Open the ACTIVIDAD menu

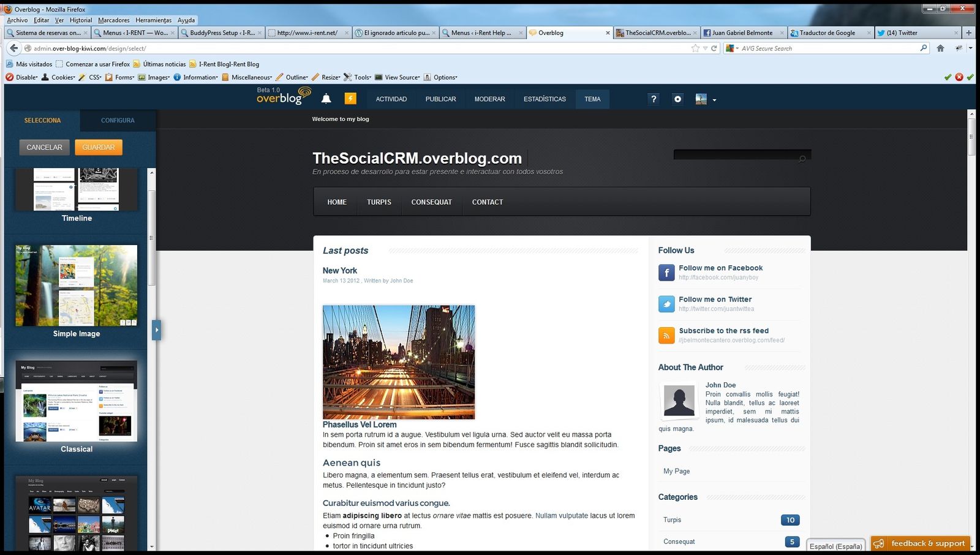pos(391,99)
